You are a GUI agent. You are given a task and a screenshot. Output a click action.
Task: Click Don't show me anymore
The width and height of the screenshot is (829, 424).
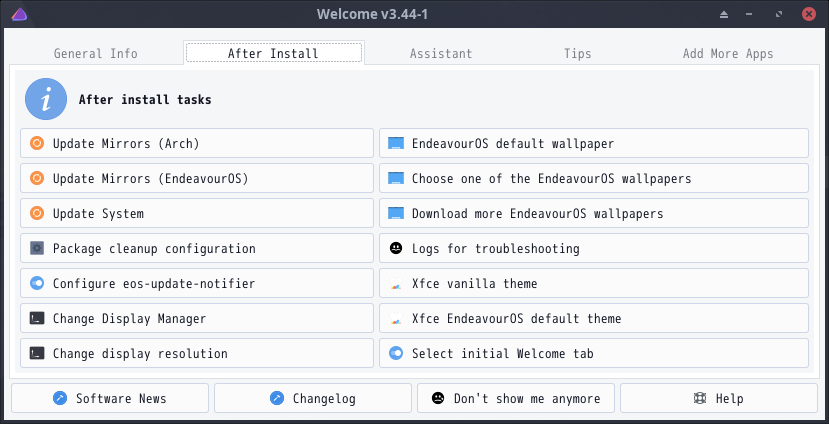coord(516,398)
